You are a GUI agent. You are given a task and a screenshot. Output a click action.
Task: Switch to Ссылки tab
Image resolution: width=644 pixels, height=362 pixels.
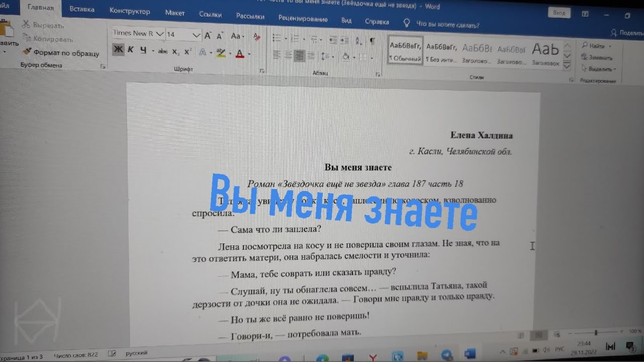click(210, 15)
